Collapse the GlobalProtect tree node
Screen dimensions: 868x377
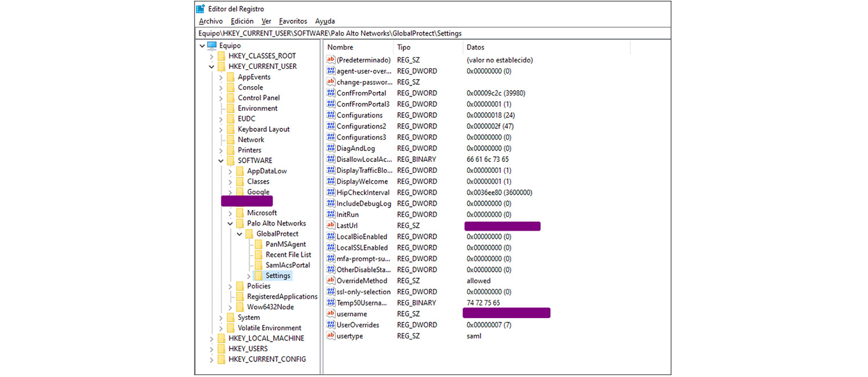point(239,234)
